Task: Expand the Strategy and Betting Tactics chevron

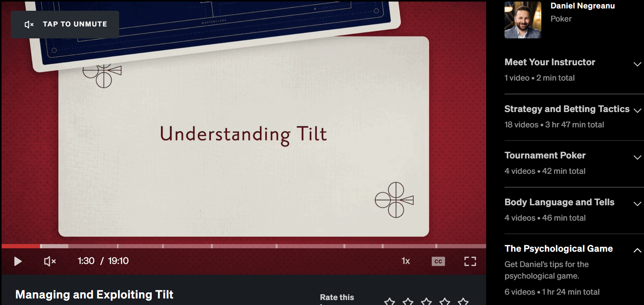Action: tap(637, 110)
